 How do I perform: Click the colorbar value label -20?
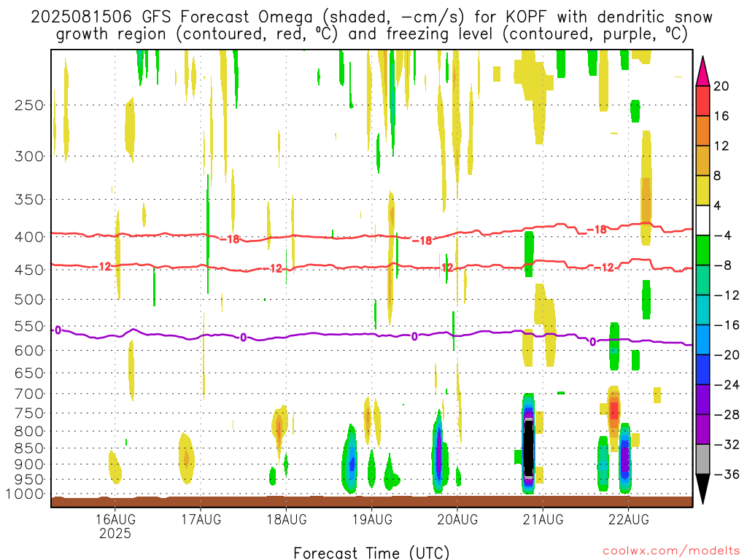[x=727, y=355]
